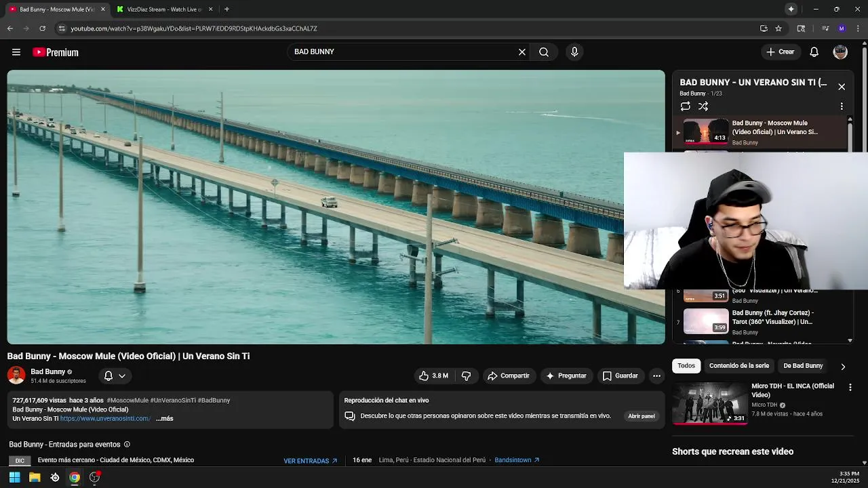Switch to the VizzDiaz Stream tab
Image resolution: width=868 pixels, height=488 pixels.
[x=165, y=9]
